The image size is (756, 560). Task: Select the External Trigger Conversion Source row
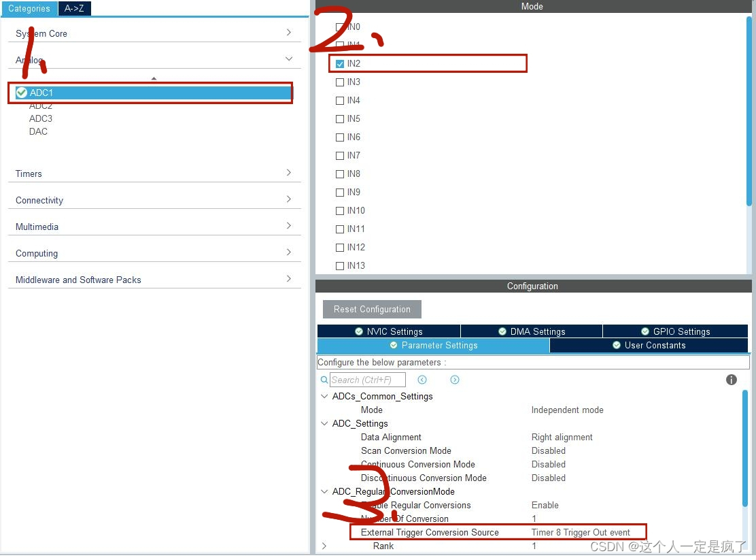498,532
